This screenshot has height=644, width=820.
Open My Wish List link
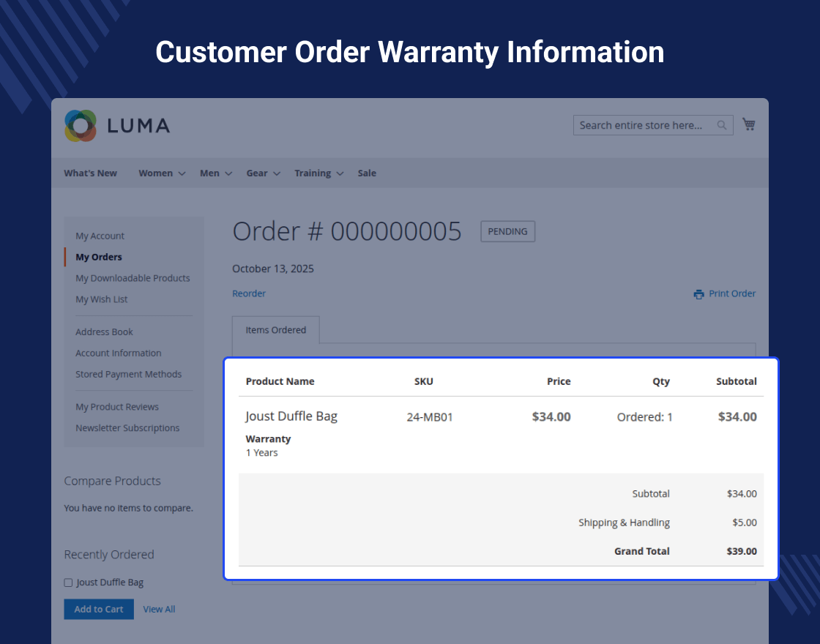click(102, 299)
